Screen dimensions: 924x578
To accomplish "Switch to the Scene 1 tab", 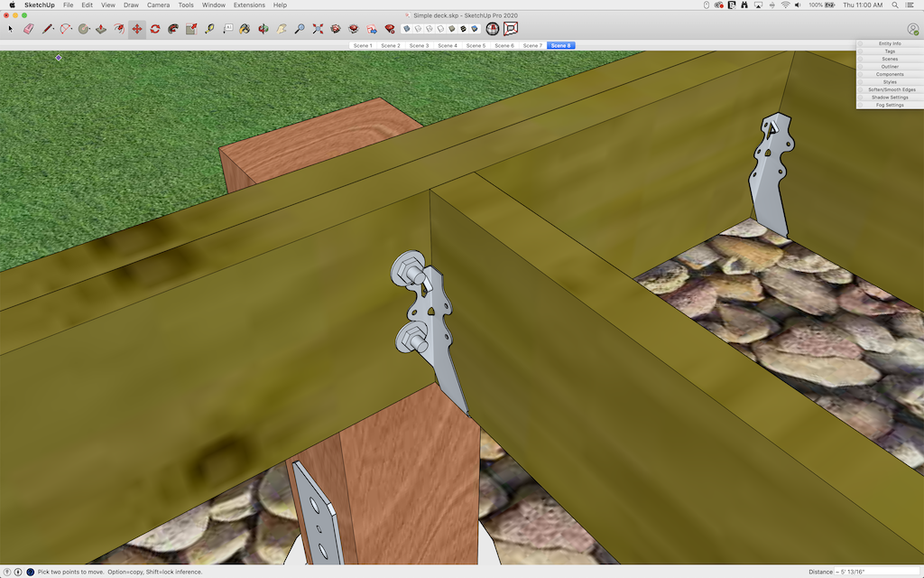I will point(363,45).
